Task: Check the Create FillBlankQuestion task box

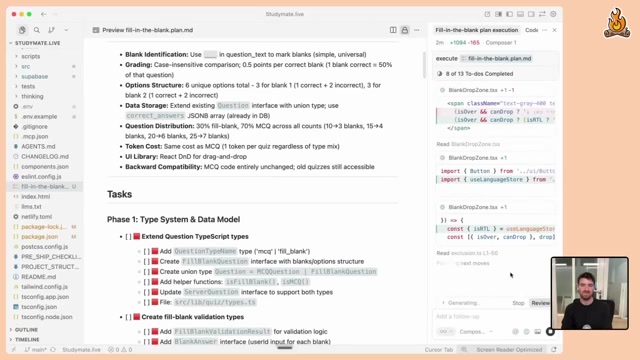Action: (147, 261)
